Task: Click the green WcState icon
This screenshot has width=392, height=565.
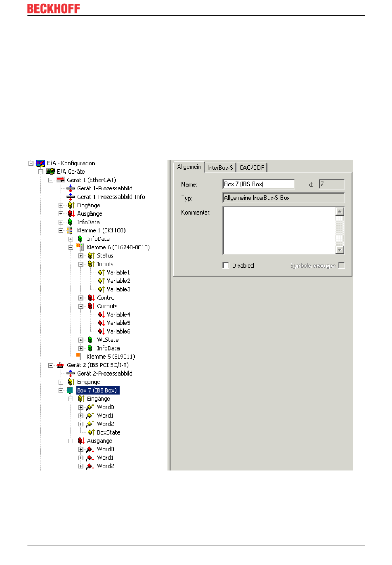Action: point(90,340)
